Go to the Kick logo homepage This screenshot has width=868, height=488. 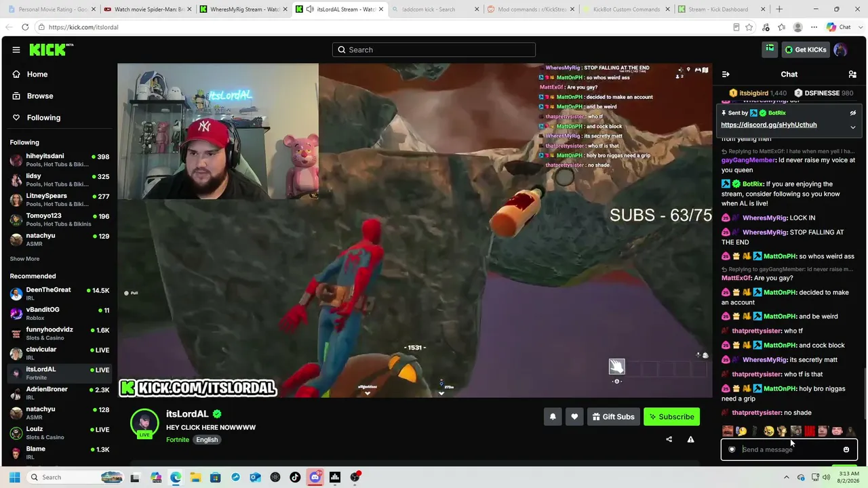coord(51,49)
